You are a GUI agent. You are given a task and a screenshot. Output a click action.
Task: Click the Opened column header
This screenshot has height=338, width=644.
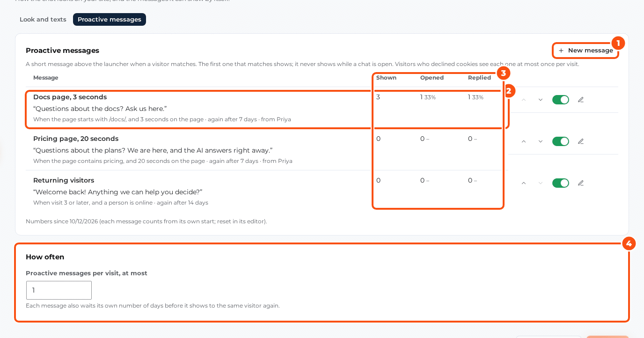tap(432, 78)
